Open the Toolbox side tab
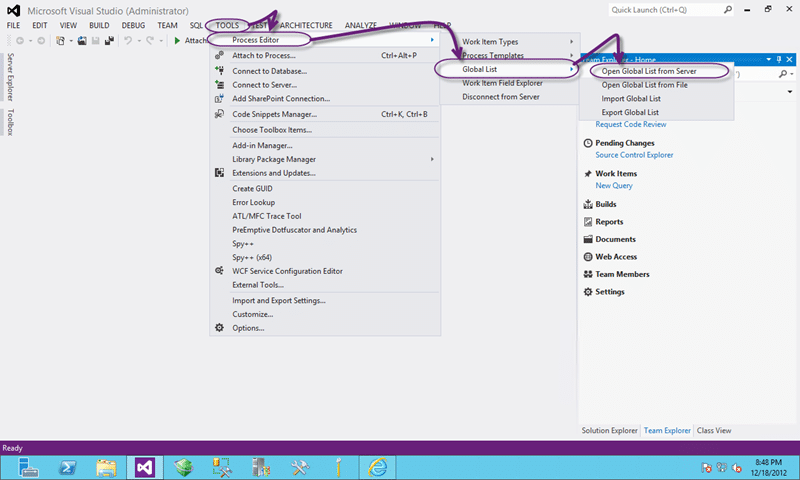 click(10, 122)
